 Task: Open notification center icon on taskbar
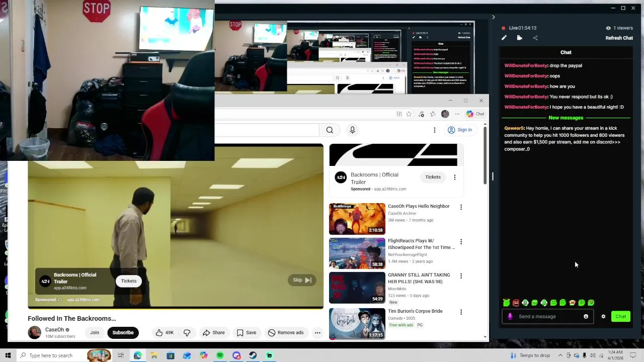(633, 355)
